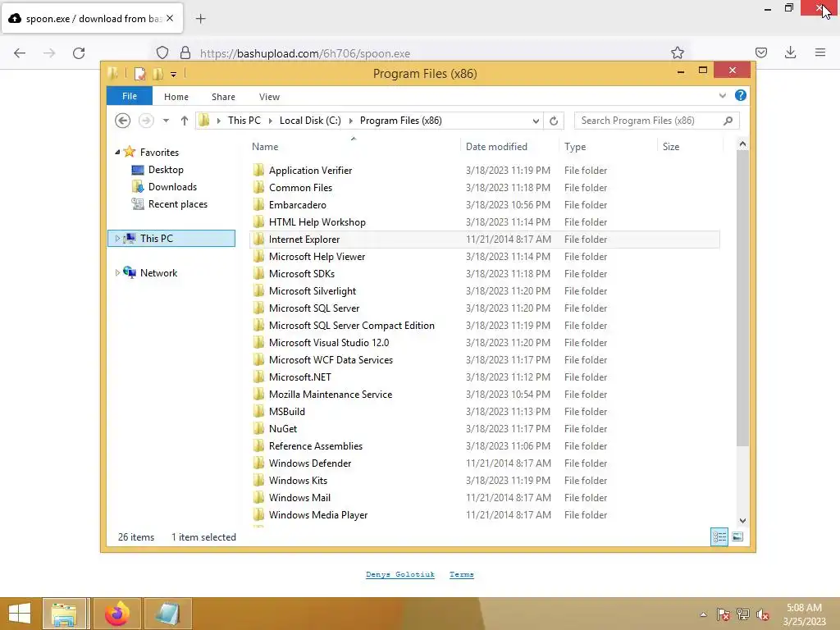Viewport: 840px width, 630px height.
Task: Open Firefox tracking protection shield
Action: pyautogui.click(x=162, y=52)
